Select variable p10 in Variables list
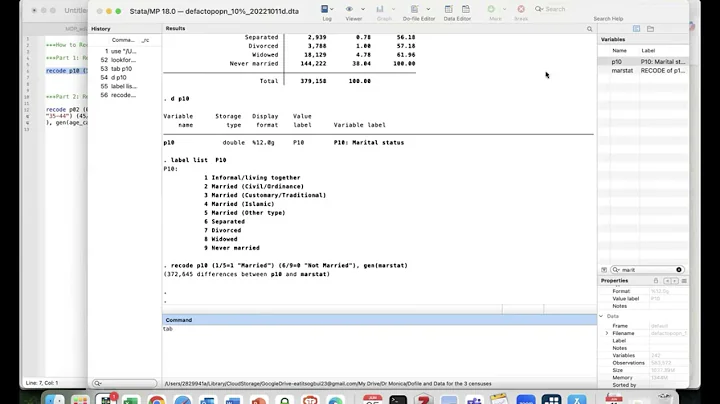 click(x=643, y=62)
